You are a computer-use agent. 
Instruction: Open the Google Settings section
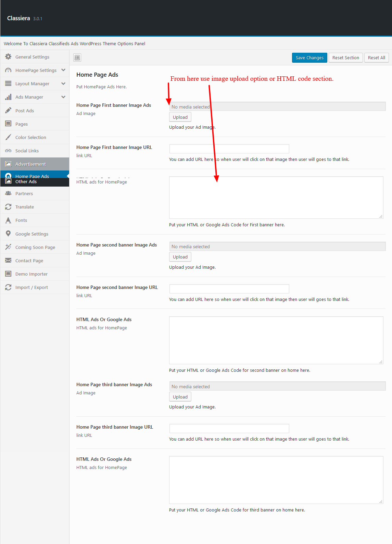pos(35,234)
